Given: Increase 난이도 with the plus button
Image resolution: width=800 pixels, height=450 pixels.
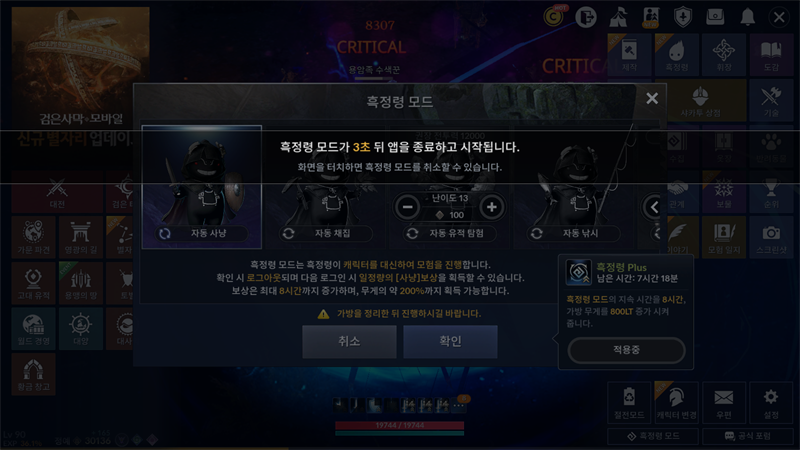Looking at the screenshot, I should 492,207.
